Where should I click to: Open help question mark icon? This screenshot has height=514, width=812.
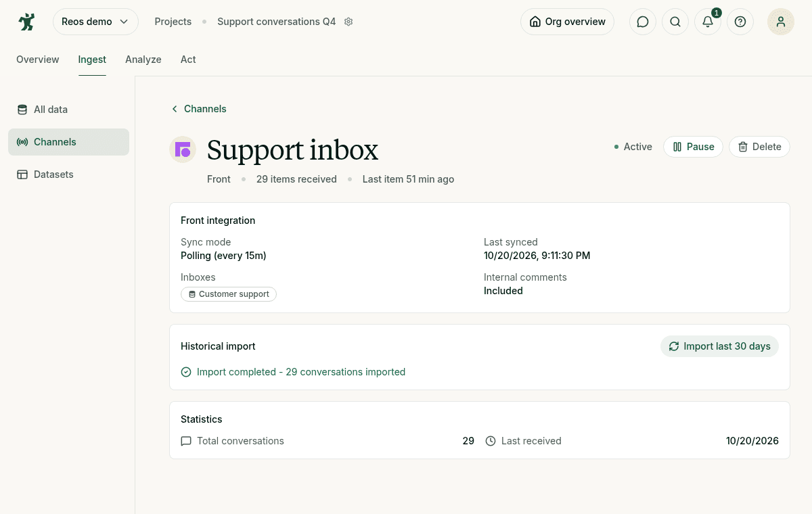point(740,22)
